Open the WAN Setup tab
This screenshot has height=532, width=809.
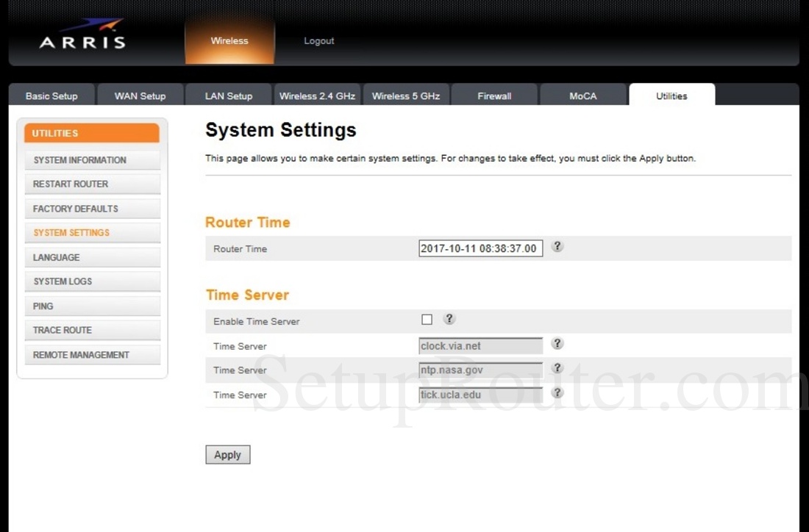tap(140, 96)
